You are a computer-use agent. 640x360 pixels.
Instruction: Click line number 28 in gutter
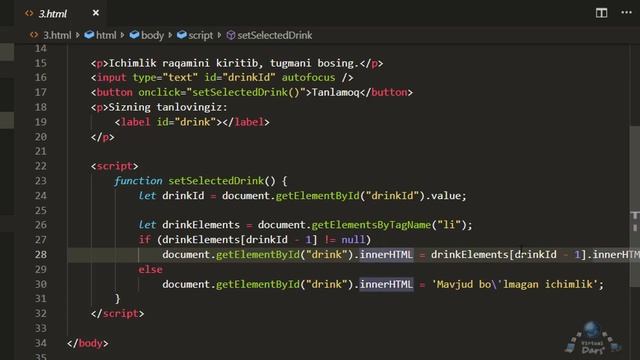tap(40, 255)
